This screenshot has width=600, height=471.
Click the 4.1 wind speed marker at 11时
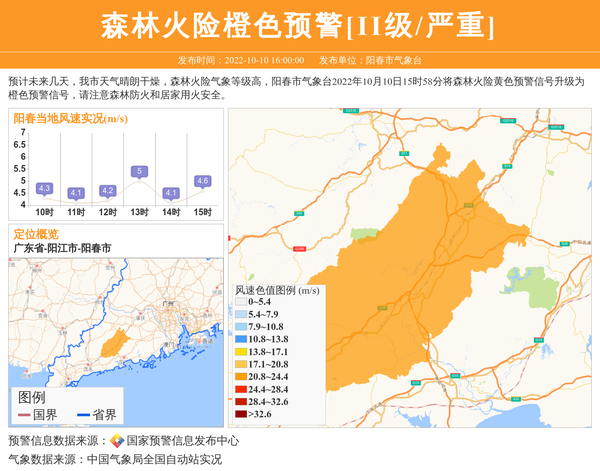click(76, 193)
